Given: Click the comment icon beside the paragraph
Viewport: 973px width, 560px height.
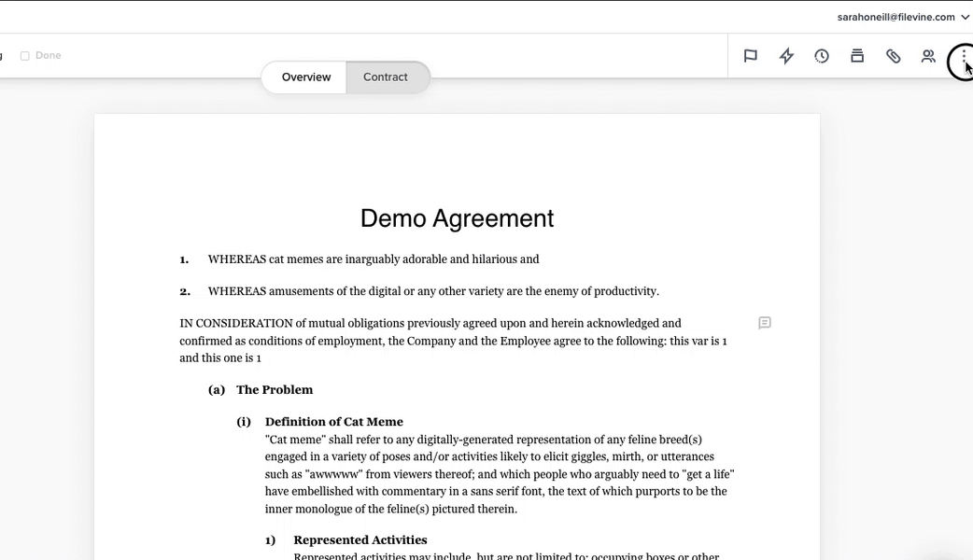Looking at the screenshot, I should [x=765, y=323].
